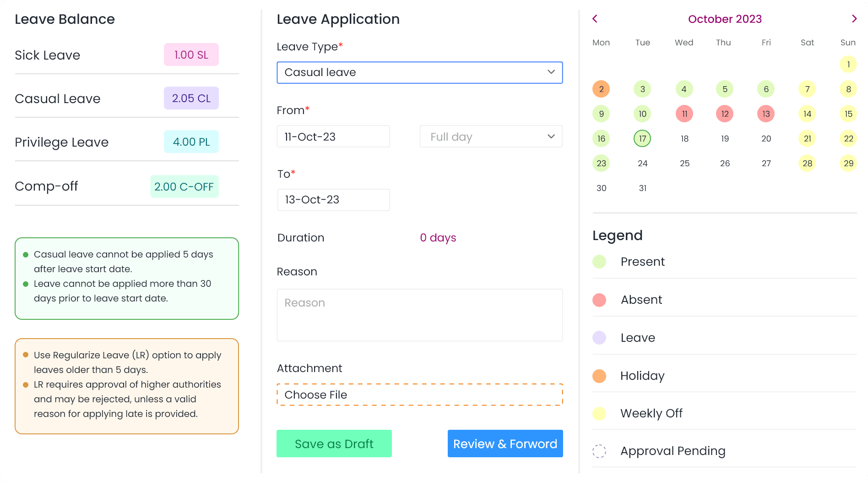The image size is (868, 482).
Task: Open the Leave Type dropdown
Action: coord(419,72)
